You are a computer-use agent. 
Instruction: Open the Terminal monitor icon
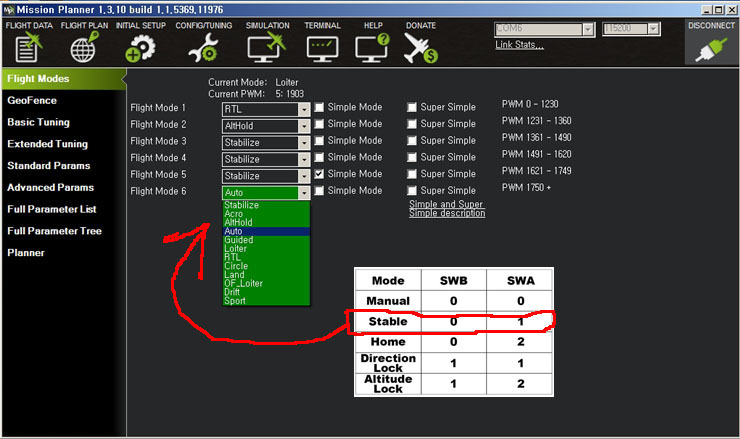point(322,50)
